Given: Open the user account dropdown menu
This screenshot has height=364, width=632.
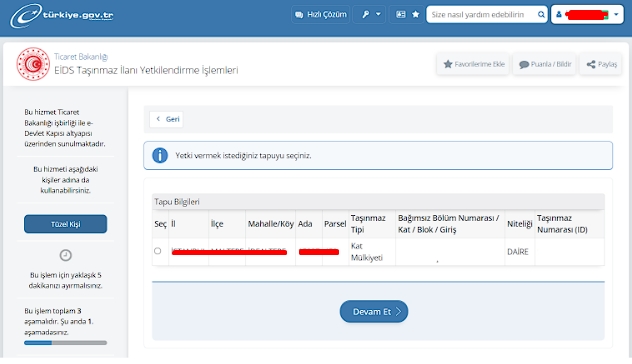Looking at the screenshot, I should click(587, 15).
